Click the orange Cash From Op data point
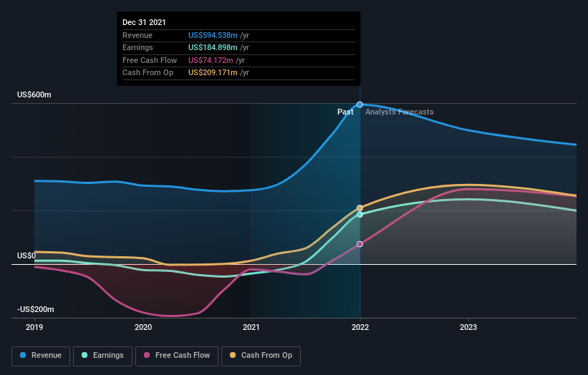 coord(360,208)
